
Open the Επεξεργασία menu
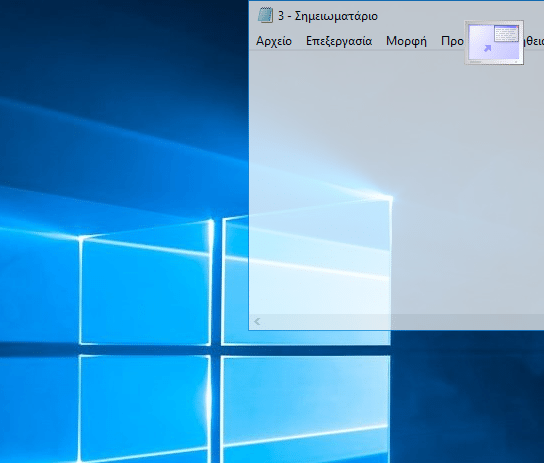[339, 41]
